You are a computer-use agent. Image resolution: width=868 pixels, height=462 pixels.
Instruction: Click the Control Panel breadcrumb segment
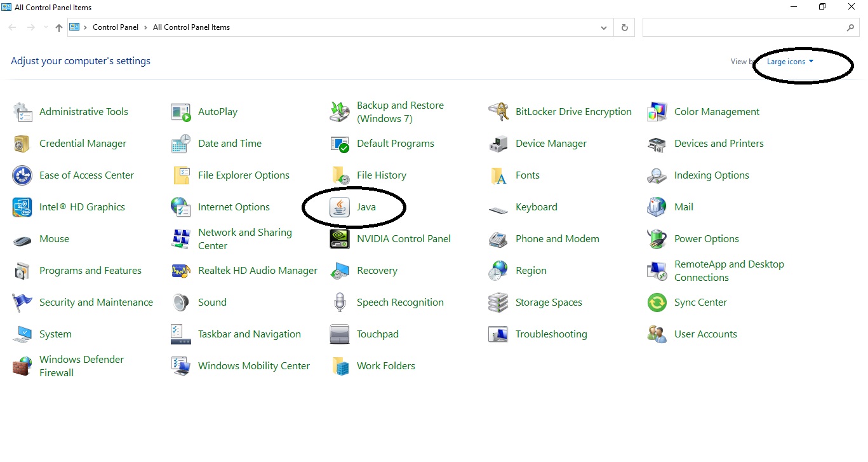coord(115,27)
